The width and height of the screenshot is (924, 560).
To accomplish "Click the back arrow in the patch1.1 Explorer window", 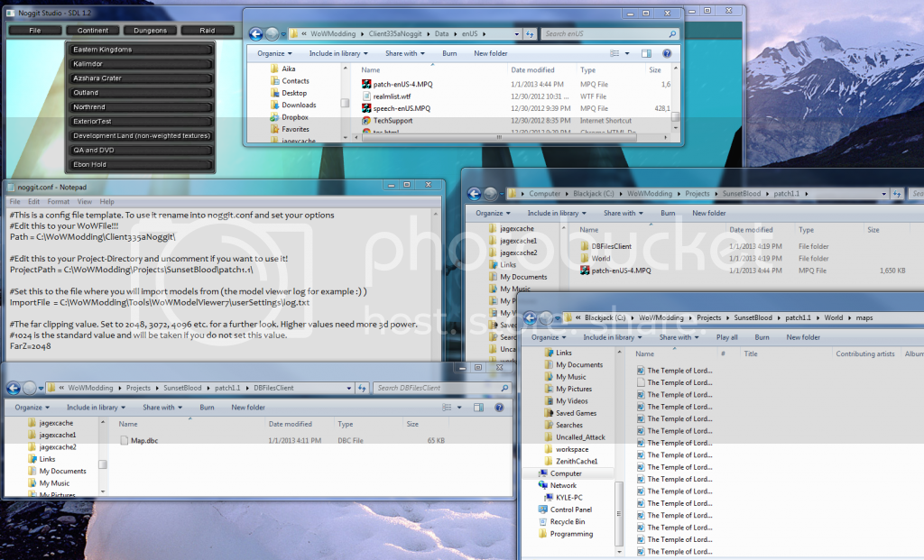I will (x=475, y=194).
